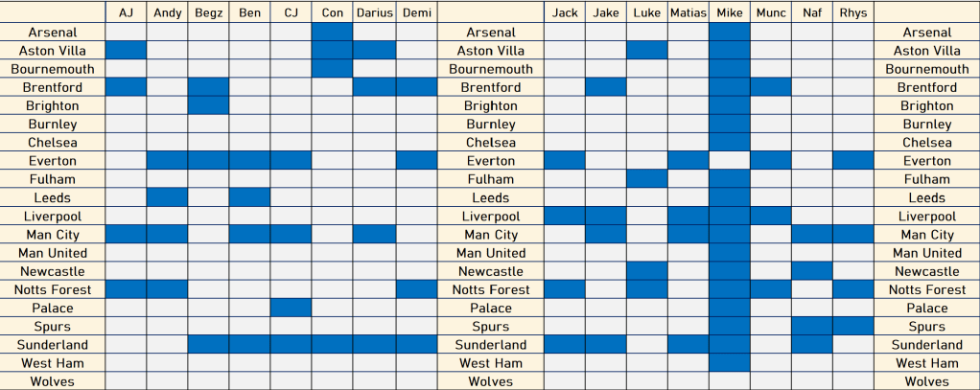Image resolution: width=980 pixels, height=390 pixels.
Task: Click CJ's blue Palace cell
Action: click(x=292, y=308)
